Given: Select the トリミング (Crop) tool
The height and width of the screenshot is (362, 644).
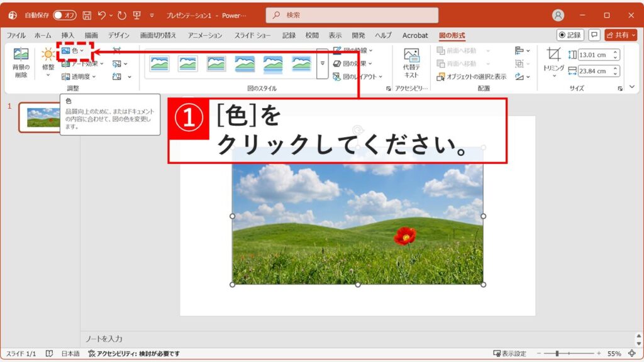Looking at the screenshot, I should [553, 63].
